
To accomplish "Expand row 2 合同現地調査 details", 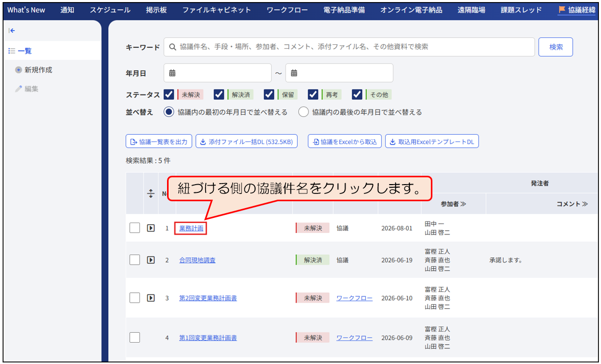I will click(x=151, y=260).
